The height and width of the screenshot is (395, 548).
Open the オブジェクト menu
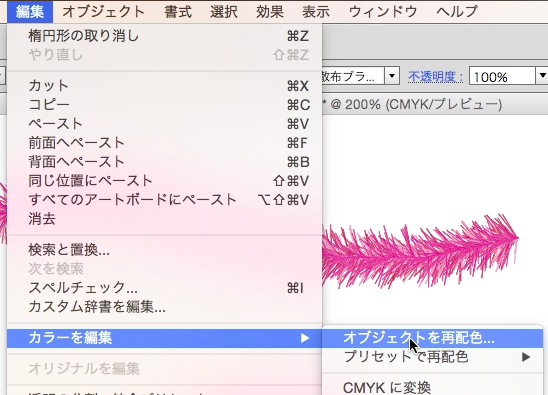pyautogui.click(x=103, y=12)
